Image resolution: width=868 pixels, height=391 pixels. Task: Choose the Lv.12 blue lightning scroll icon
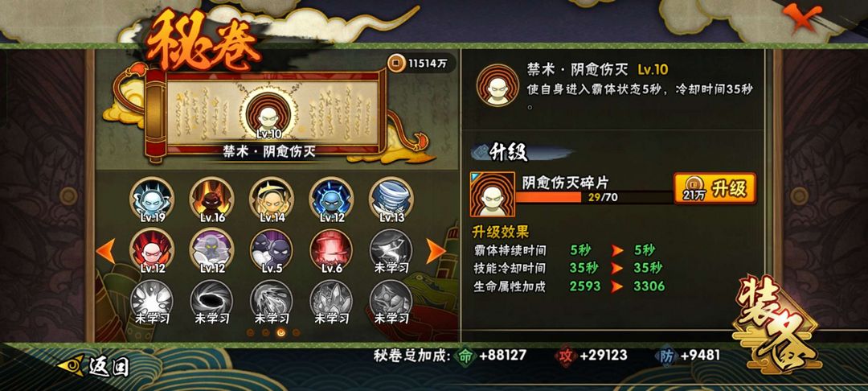[331, 199]
